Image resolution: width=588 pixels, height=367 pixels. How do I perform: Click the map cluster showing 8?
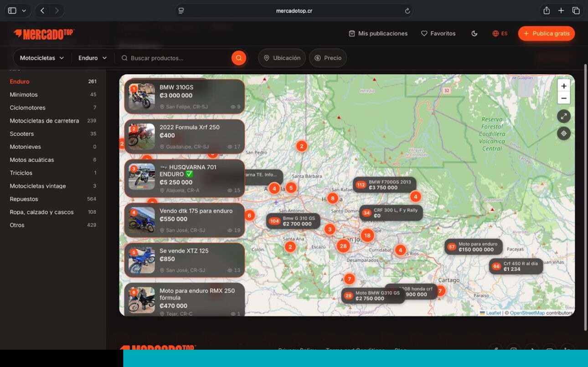coord(333,198)
